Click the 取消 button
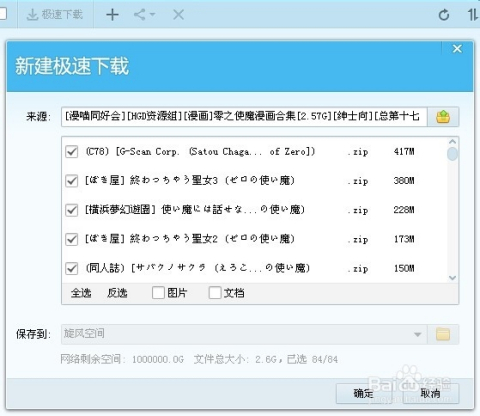Screen dimensions: 480x416 coord(430,394)
